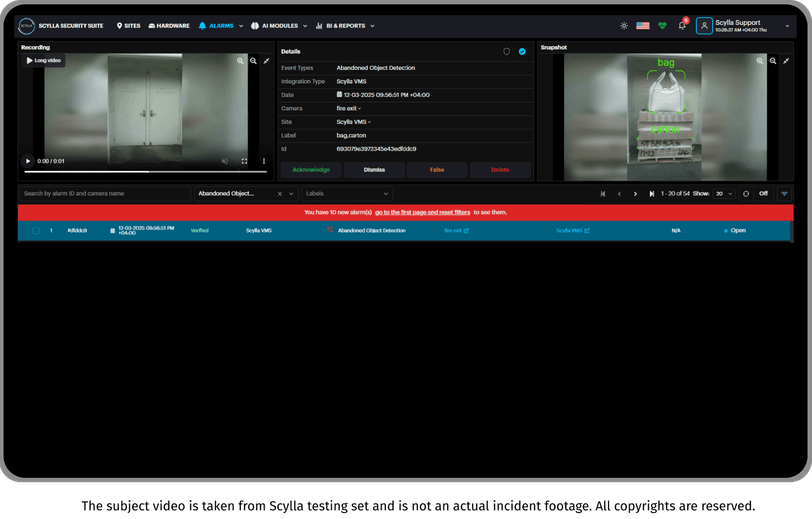The image size is (812, 519).
Task: Go to the last alarms page
Action: point(651,194)
